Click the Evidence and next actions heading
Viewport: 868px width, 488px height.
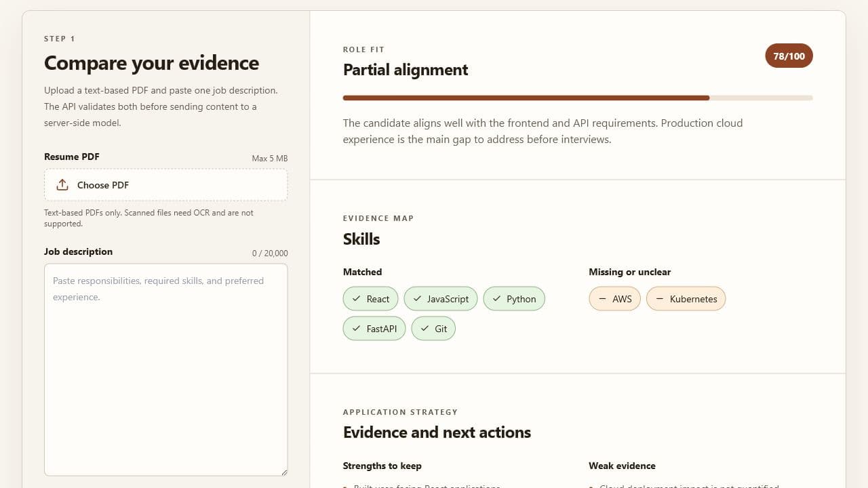tap(437, 432)
